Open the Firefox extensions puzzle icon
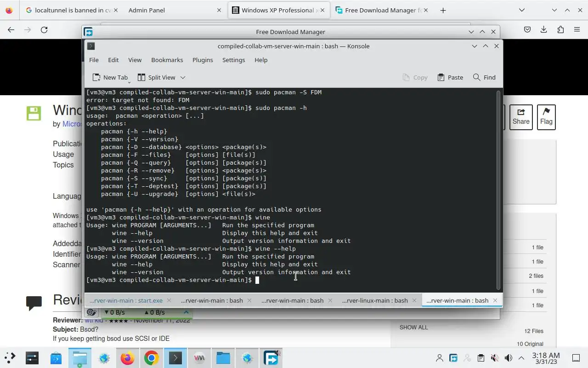 tap(560, 29)
